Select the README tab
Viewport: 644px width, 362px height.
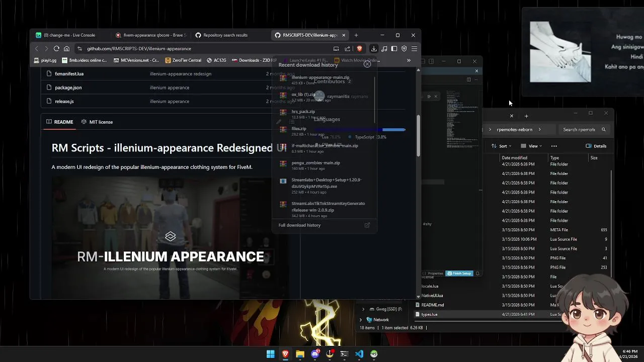(59, 122)
